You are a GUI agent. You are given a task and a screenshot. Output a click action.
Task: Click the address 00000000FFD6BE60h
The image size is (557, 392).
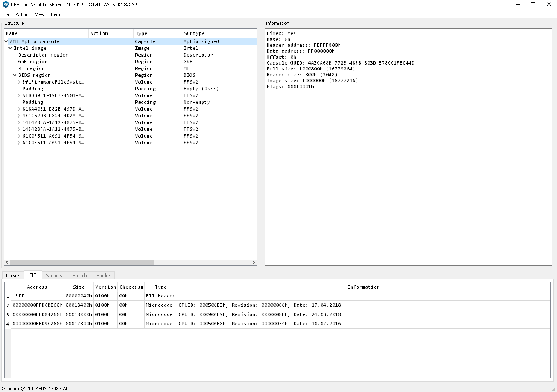37,305
